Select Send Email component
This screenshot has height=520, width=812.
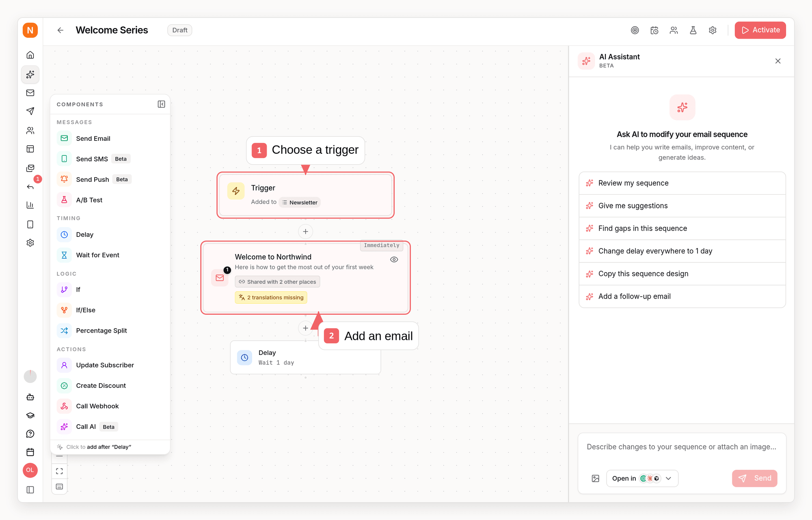pos(110,139)
